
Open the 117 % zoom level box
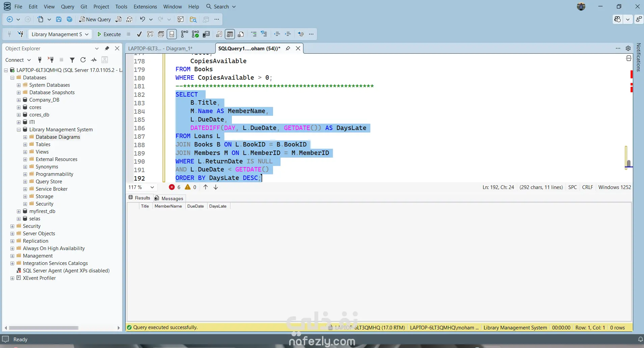(x=141, y=187)
